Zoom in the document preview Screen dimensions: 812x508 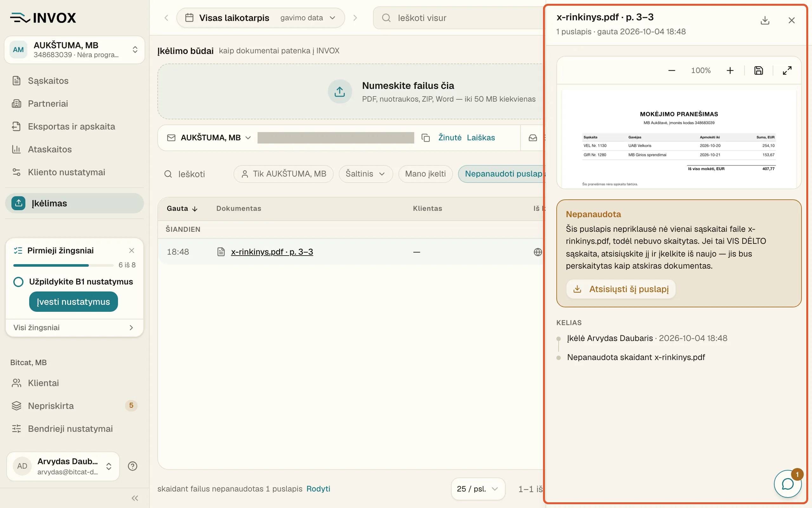[730, 70]
